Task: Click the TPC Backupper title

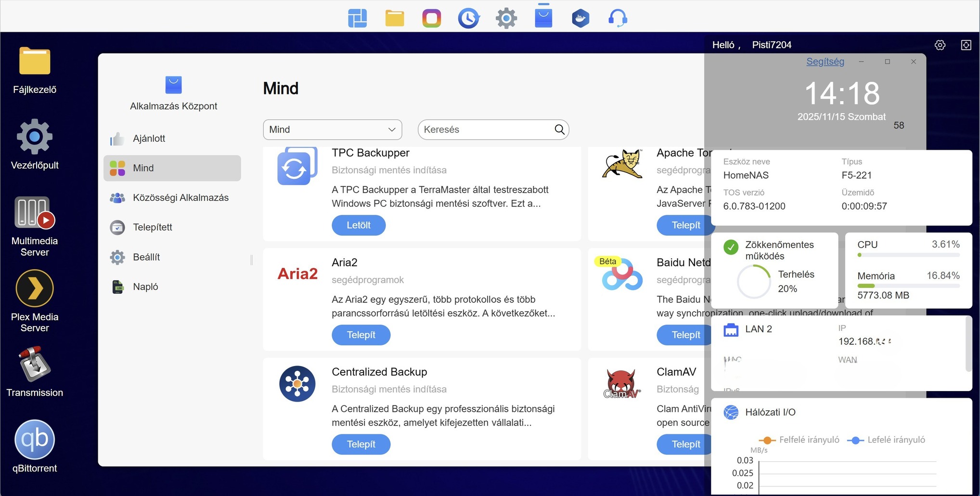Action: coord(371,153)
